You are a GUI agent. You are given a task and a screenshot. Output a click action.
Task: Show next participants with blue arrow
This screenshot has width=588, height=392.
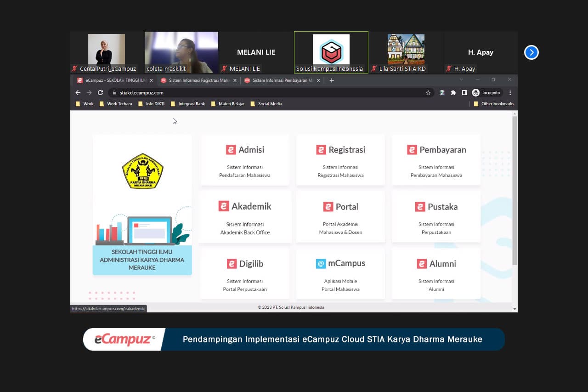click(x=531, y=52)
